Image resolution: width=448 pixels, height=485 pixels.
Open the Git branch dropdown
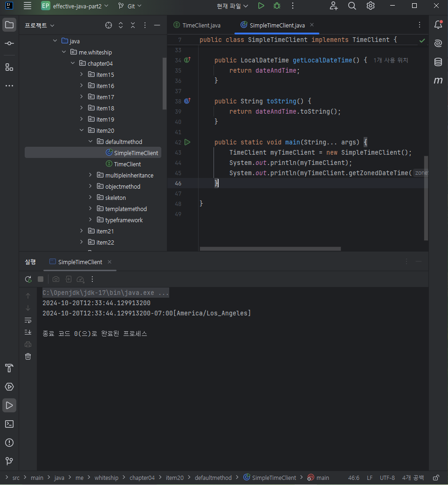[130, 6]
